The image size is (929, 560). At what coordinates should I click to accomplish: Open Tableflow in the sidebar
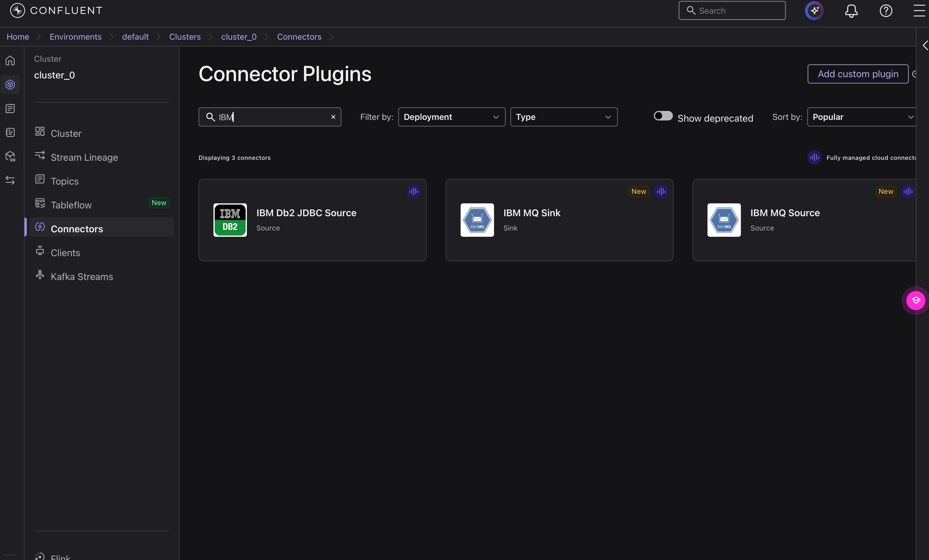point(101,205)
